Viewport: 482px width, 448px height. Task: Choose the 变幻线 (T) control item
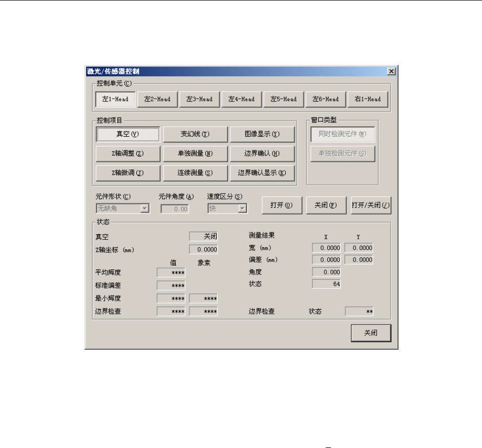click(195, 134)
